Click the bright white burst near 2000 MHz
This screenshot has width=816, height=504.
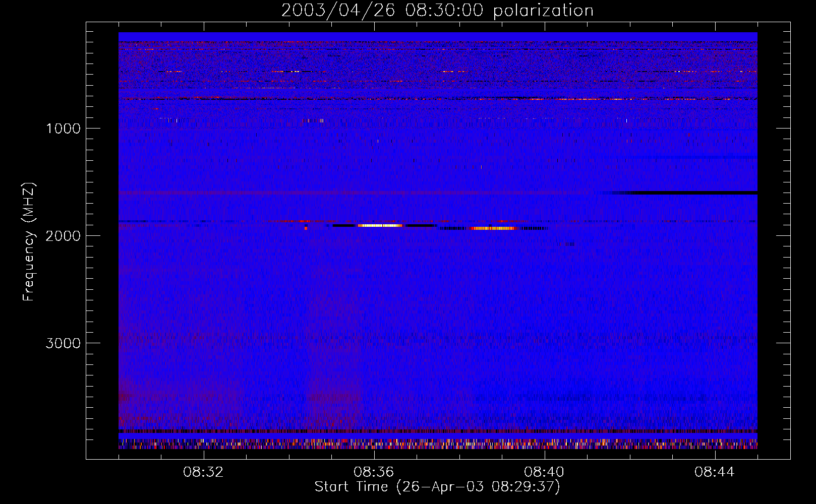click(380, 226)
